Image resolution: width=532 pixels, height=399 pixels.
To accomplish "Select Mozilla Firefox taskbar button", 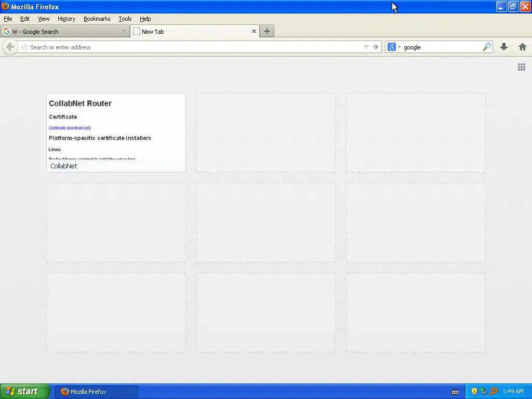I will point(96,391).
